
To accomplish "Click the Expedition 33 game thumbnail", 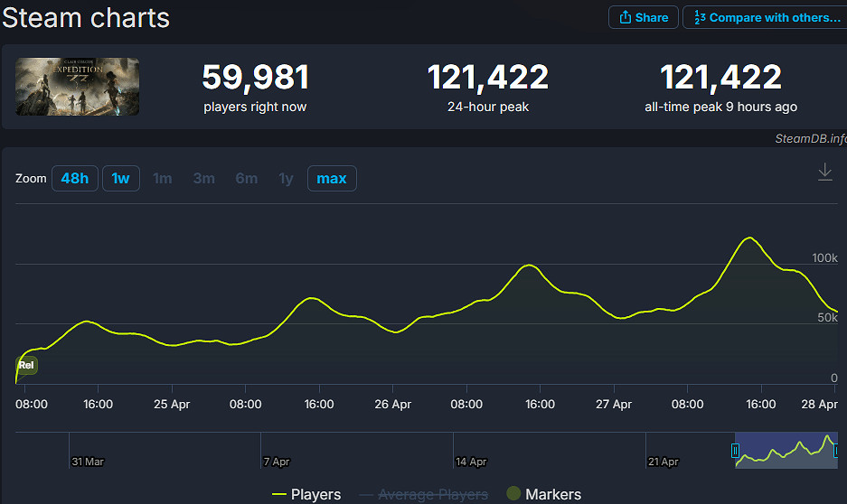I will point(78,87).
